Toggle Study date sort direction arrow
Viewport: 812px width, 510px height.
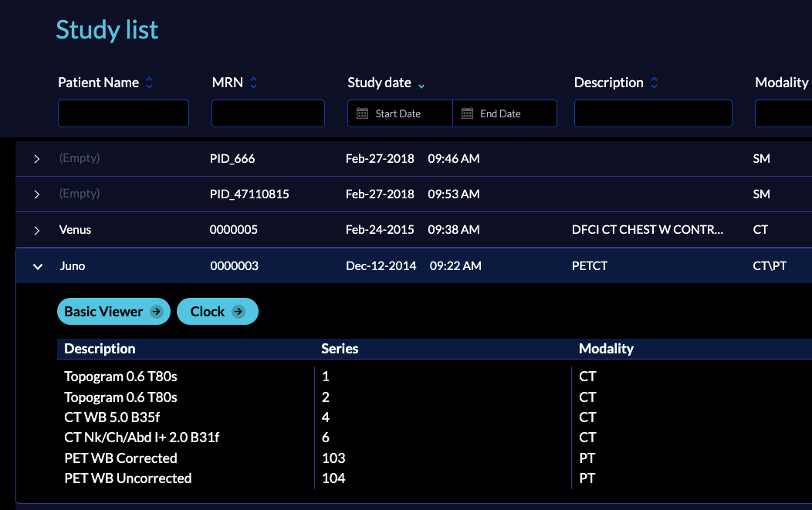[x=421, y=86]
